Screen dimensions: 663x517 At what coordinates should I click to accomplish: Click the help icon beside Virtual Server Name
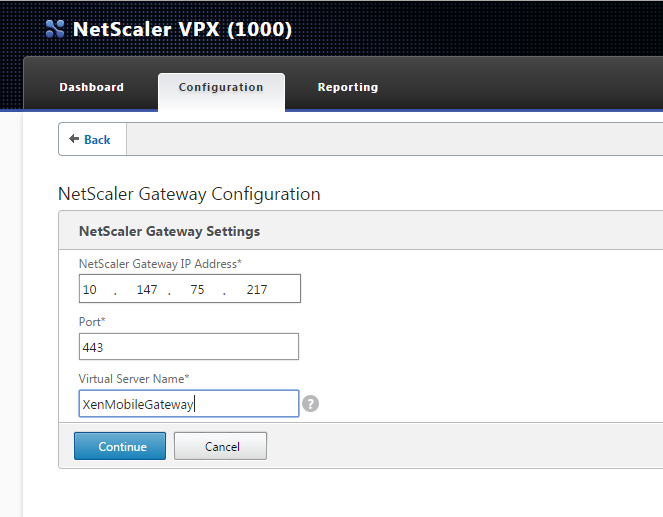pos(311,404)
